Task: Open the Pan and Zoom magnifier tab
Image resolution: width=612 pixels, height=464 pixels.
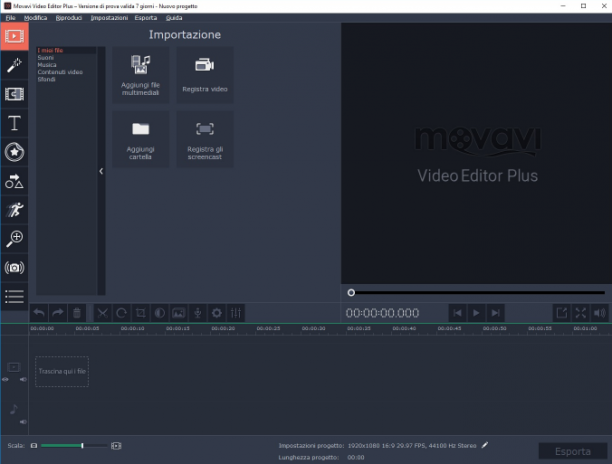Action: [14, 239]
